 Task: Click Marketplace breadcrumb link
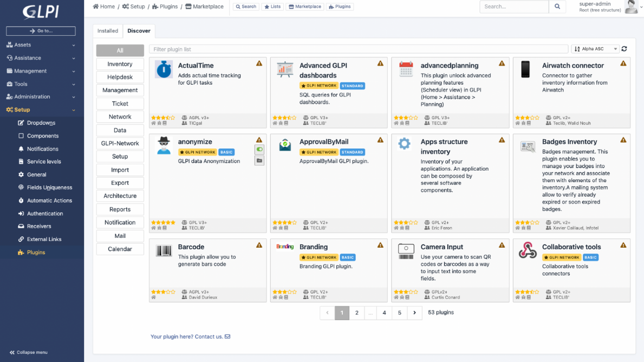coord(205,7)
